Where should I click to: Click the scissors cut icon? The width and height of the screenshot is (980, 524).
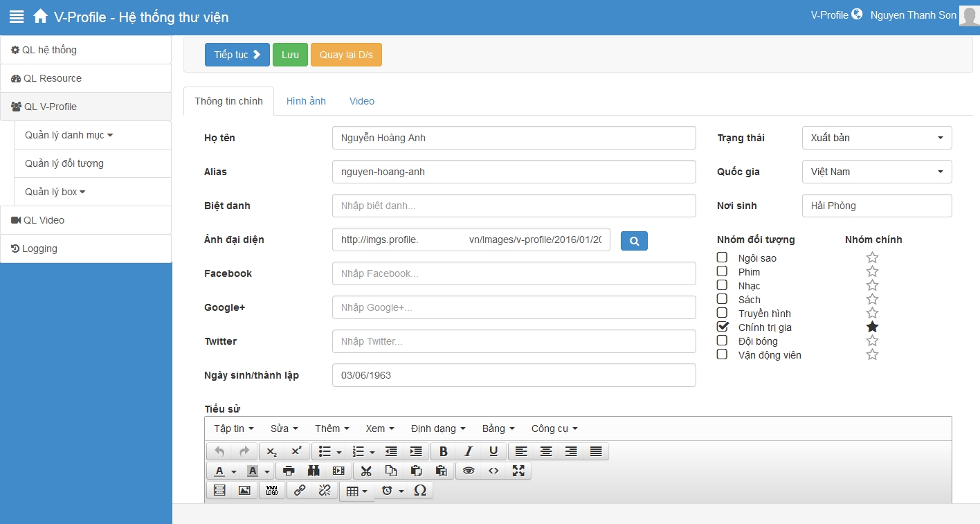(366, 471)
